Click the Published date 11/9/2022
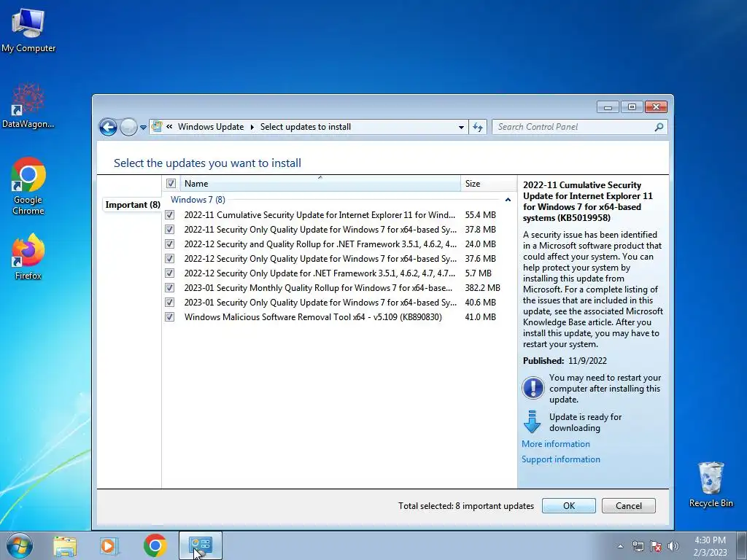Image resolution: width=747 pixels, height=560 pixels. pyautogui.click(x=587, y=360)
